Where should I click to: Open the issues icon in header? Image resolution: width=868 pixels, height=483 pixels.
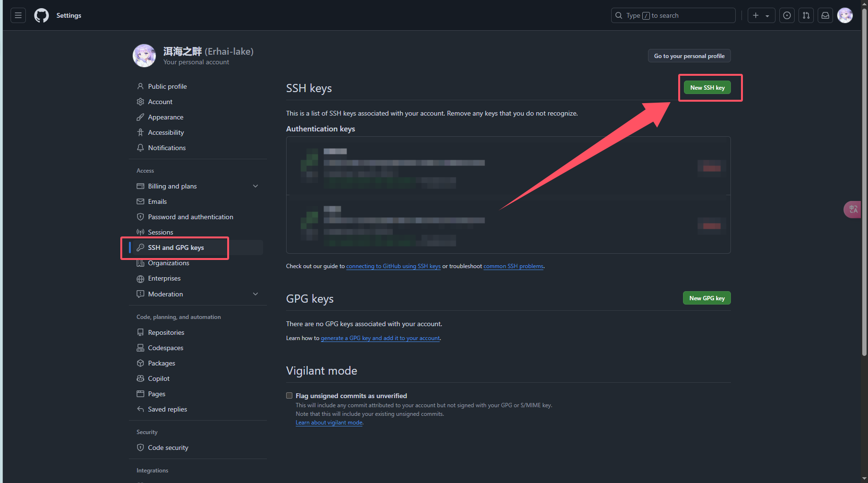(x=787, y=15)
